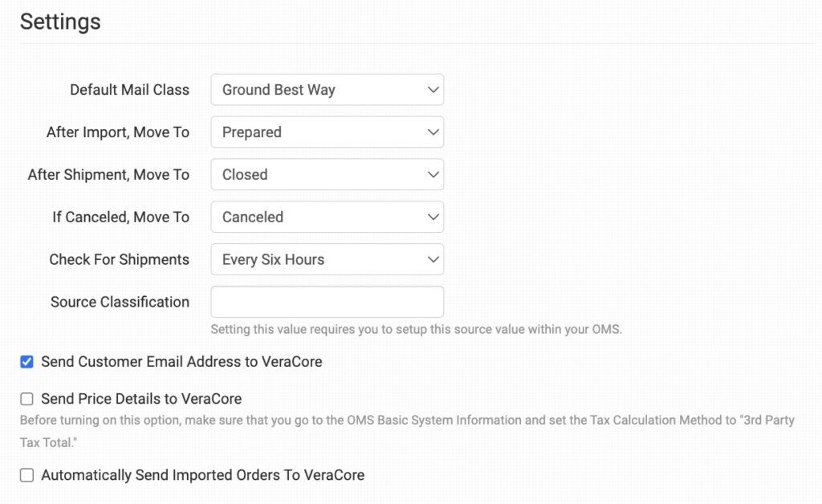Open the Default Mail Class dropdown

[327, 90]
